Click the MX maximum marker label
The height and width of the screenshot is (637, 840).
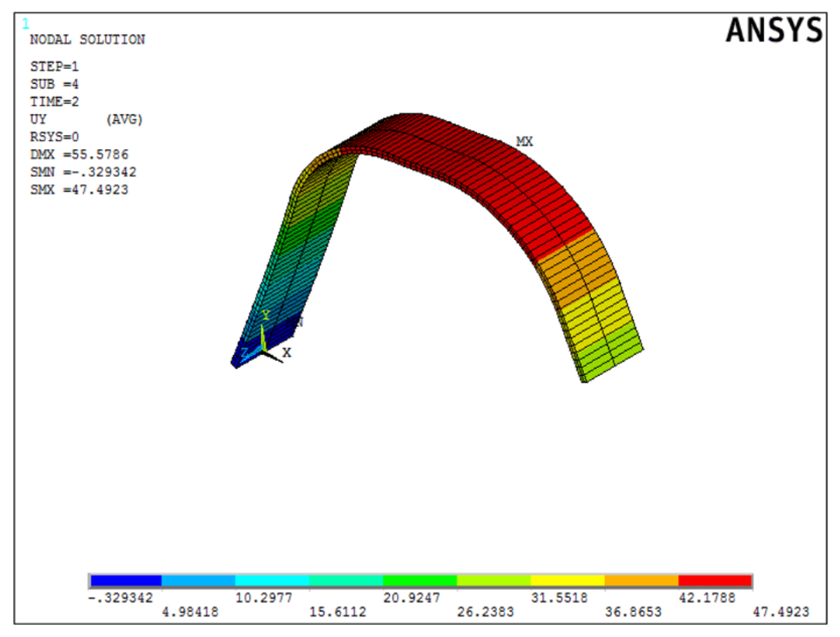[524, 142]
